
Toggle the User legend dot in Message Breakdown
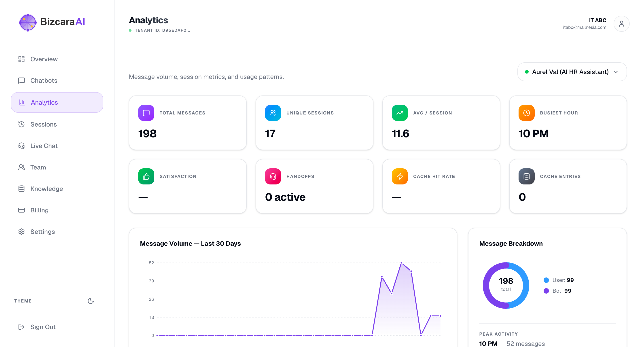(x=546, y=280)
